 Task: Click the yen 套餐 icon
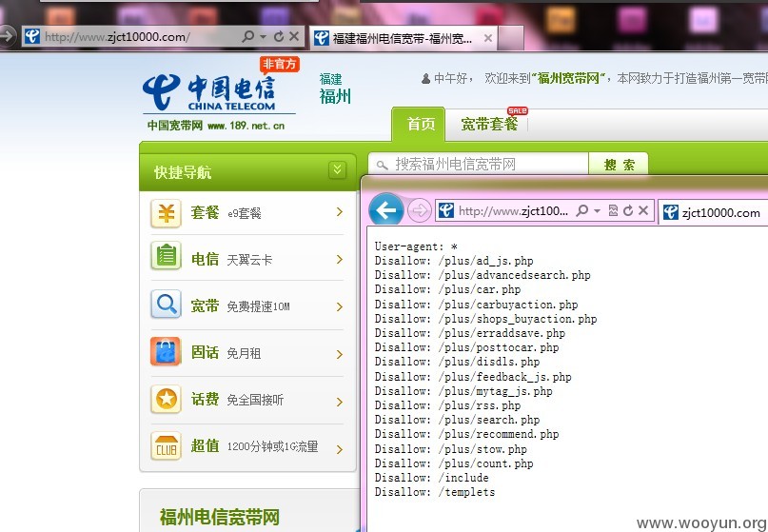pos(166,213)
